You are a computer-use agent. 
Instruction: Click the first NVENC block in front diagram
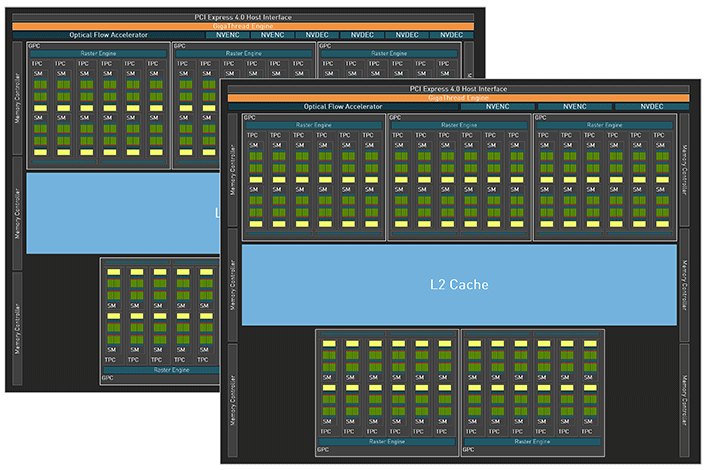coord(500,106)
